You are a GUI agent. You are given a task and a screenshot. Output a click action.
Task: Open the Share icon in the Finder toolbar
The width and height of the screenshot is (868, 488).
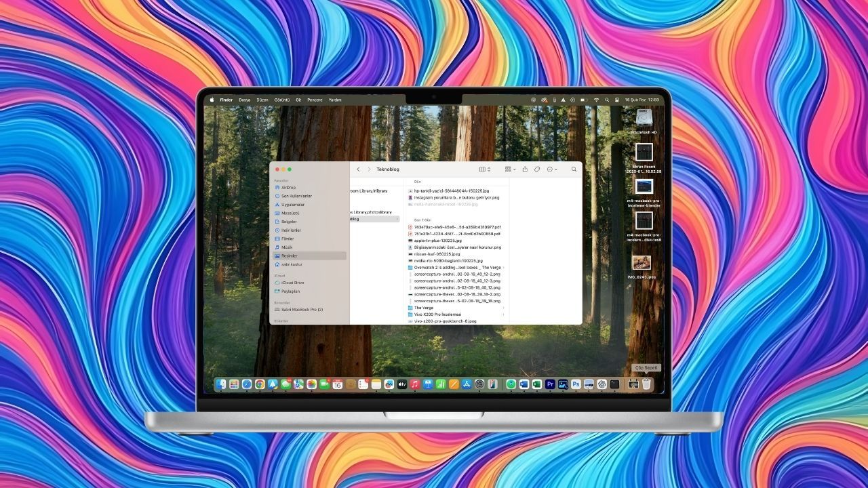pyautogui.click(x=525, y=169)
